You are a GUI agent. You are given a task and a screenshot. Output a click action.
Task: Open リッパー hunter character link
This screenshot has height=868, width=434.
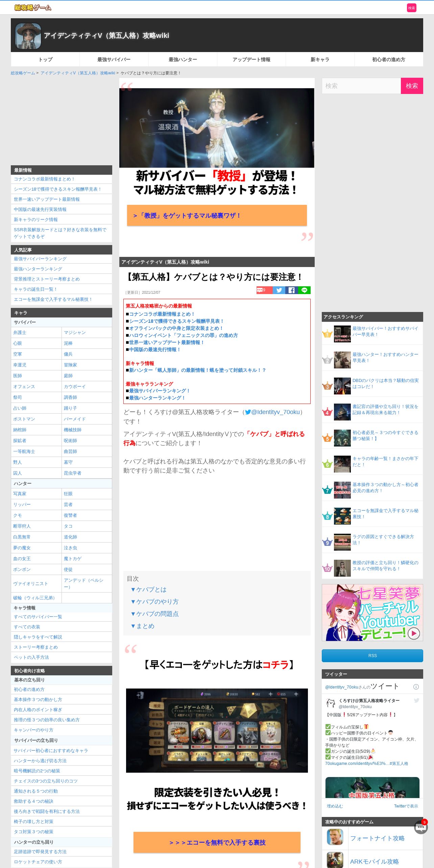(x=22, y=505)
